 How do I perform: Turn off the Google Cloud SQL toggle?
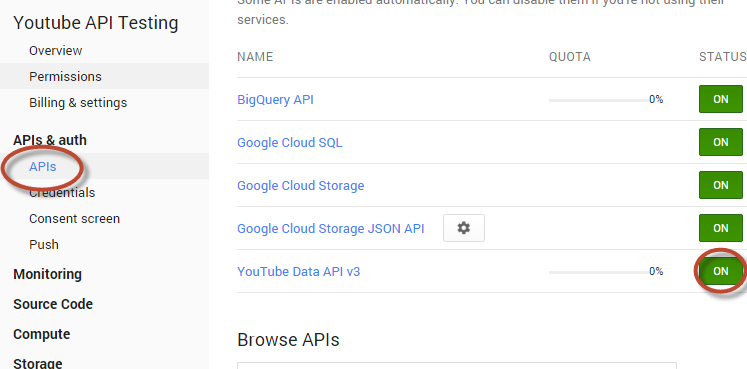720,142
